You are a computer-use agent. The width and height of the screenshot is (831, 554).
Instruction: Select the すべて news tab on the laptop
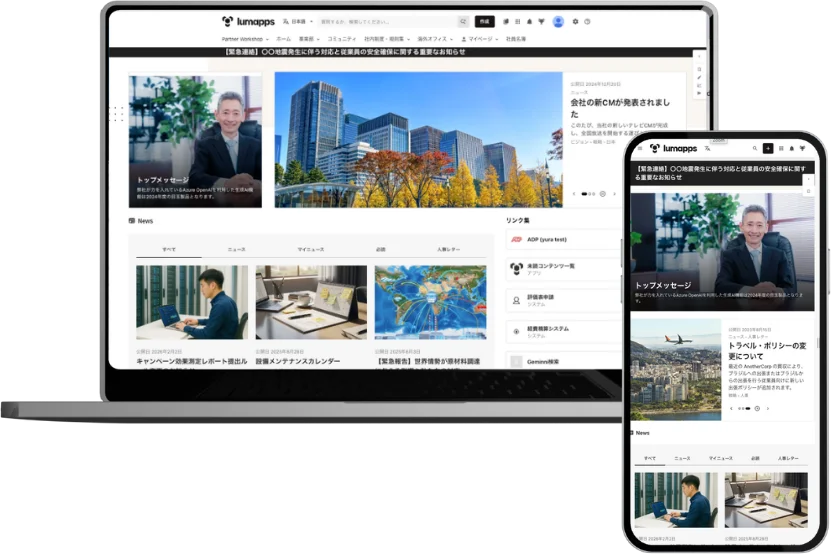(x=169, y=249)
